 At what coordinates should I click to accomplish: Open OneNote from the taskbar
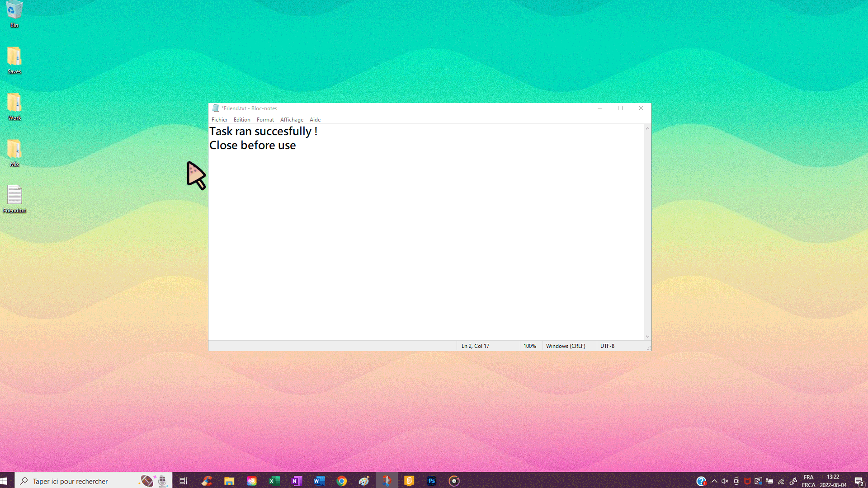click(x=297, y=481)
